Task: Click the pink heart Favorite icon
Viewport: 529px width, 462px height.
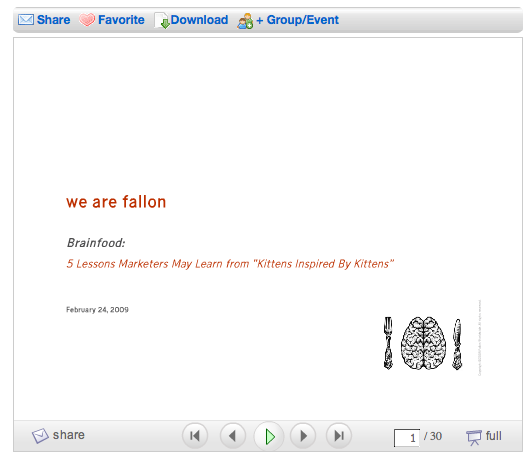Action: coord(87,20)
